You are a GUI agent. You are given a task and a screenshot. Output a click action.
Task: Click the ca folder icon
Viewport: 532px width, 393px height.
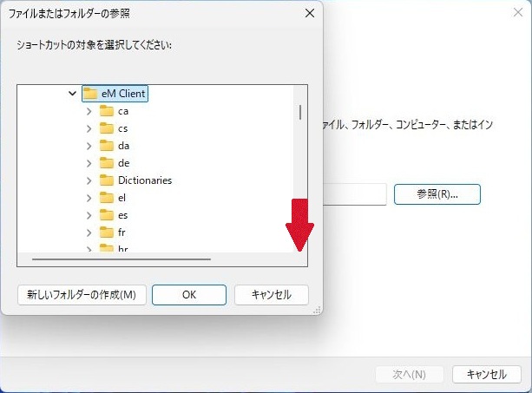coord(107,111)
